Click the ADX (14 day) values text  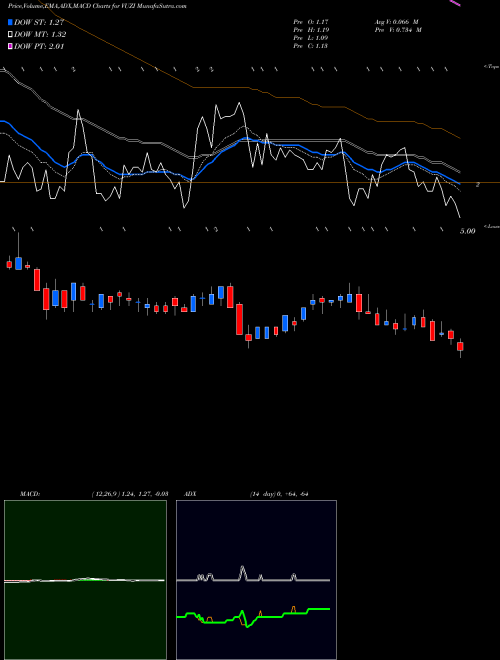click(x=279, y=494)
